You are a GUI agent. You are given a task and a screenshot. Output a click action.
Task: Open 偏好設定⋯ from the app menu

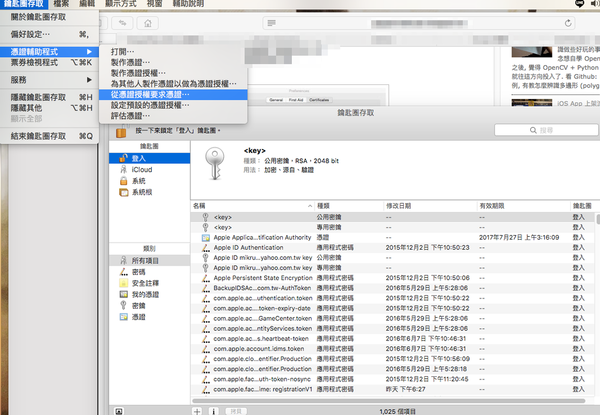49,34
